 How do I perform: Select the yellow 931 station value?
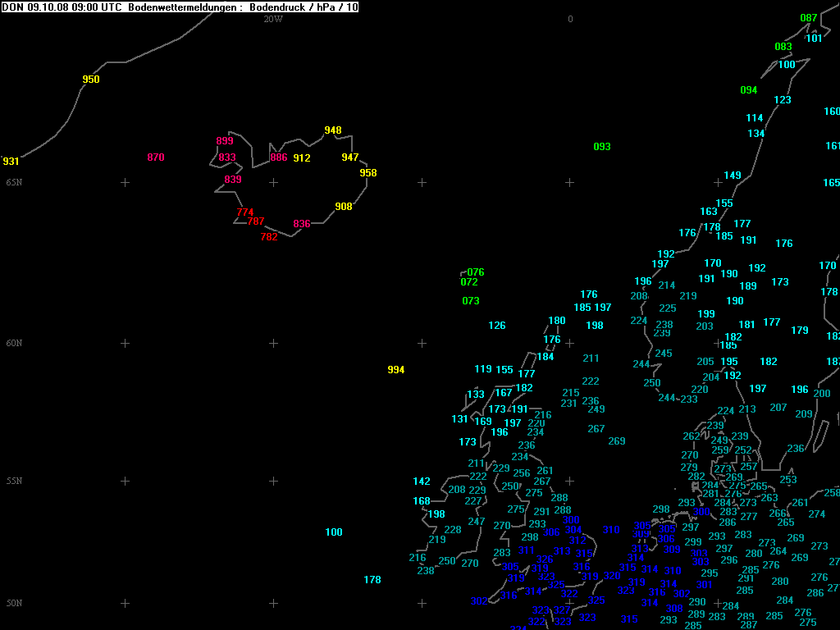(x=11, y=162)
